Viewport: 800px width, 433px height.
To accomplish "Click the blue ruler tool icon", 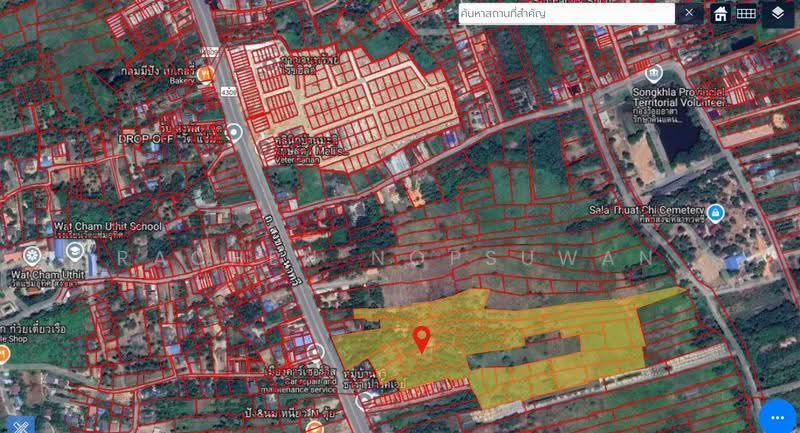I will (x=19, y=425).
